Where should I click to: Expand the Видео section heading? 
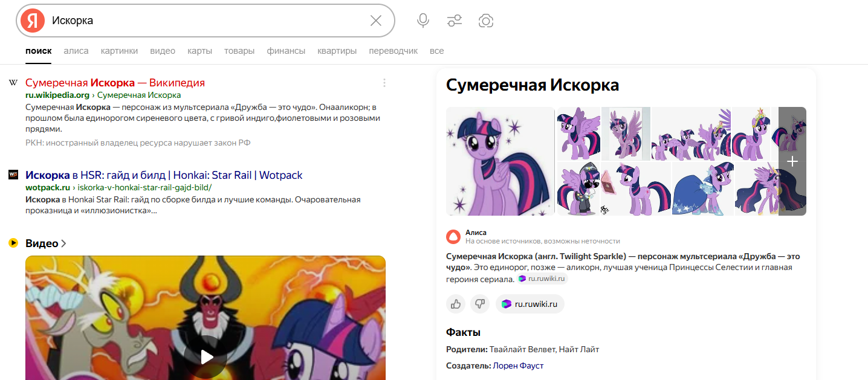click(46, 243)
